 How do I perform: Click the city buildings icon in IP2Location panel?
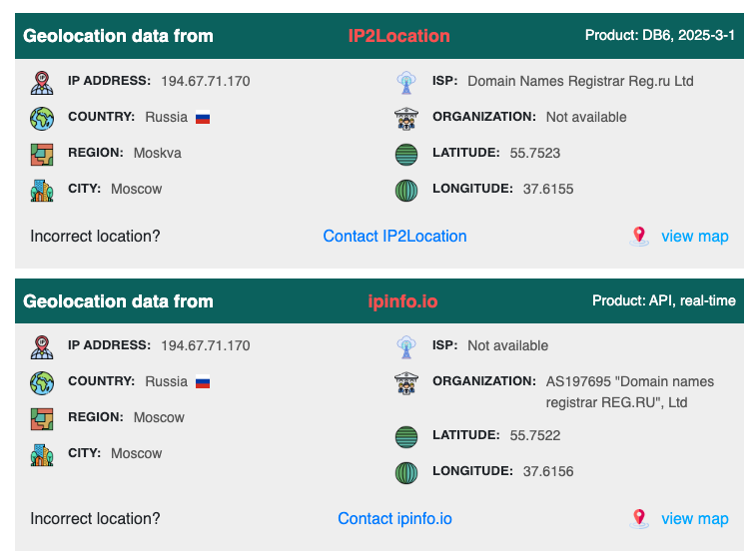42,191
